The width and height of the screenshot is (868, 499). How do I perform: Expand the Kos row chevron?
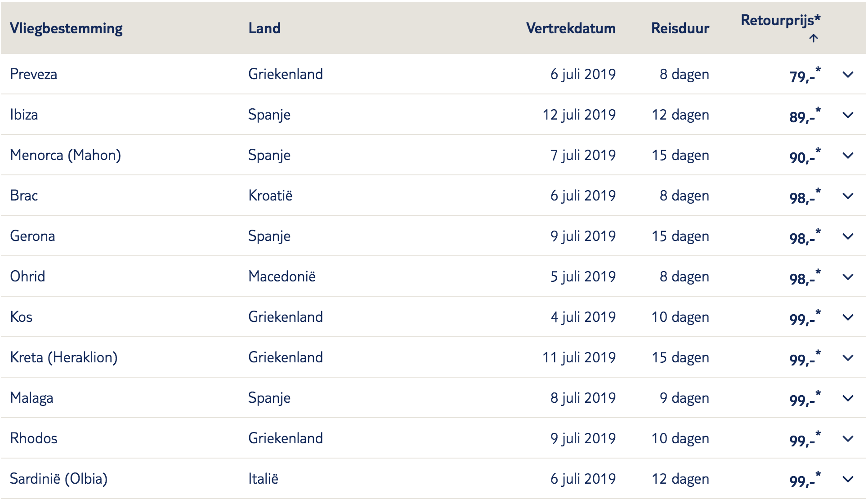848,317
